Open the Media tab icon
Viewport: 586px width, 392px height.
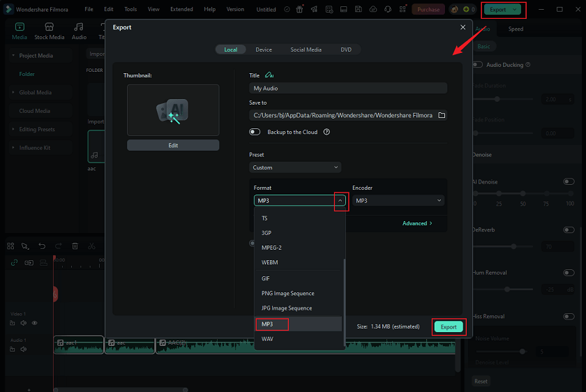click(x=20, y=27)
